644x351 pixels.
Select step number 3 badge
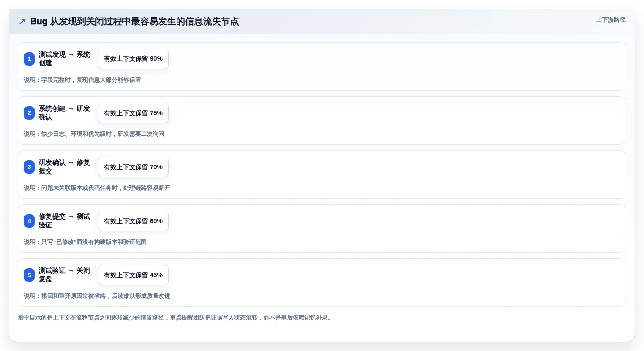(29, 167)
